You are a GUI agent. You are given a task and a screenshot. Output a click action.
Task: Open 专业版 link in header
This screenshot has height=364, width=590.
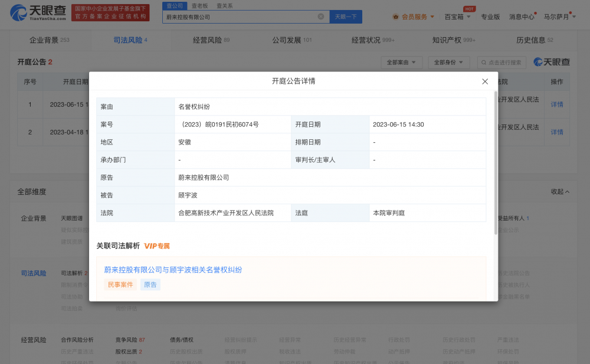[490, 17]
